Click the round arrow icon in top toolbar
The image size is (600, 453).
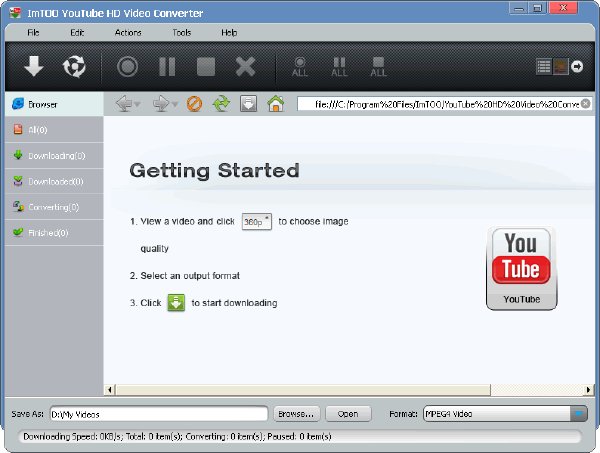pos(577,67)
